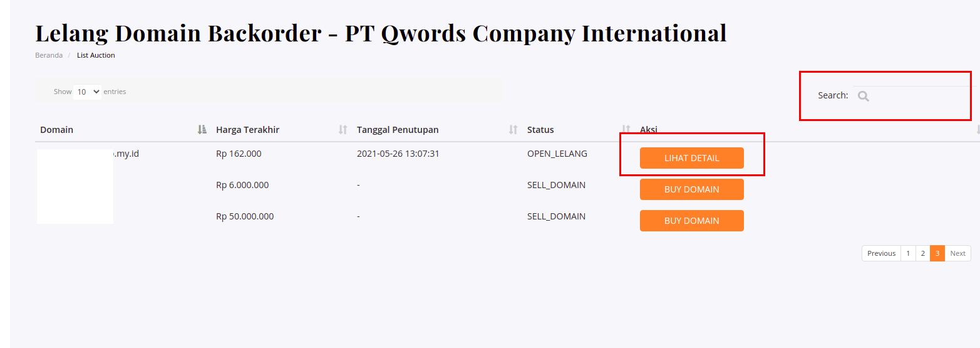Sort by Harga Terakhir sort icon

[x=343, y=130]
